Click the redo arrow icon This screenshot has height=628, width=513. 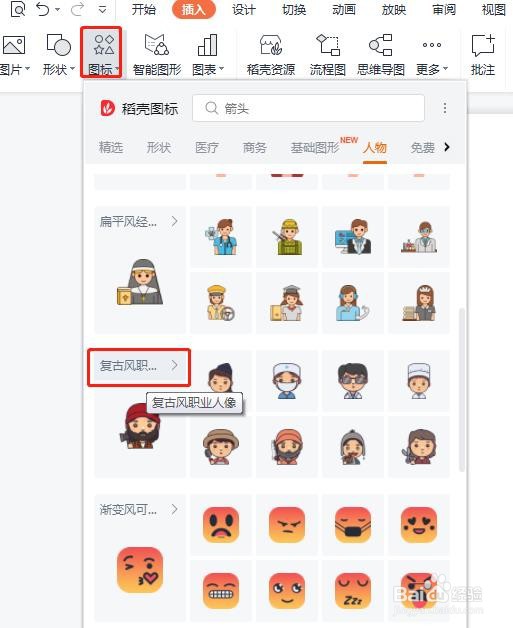point(76,9)
